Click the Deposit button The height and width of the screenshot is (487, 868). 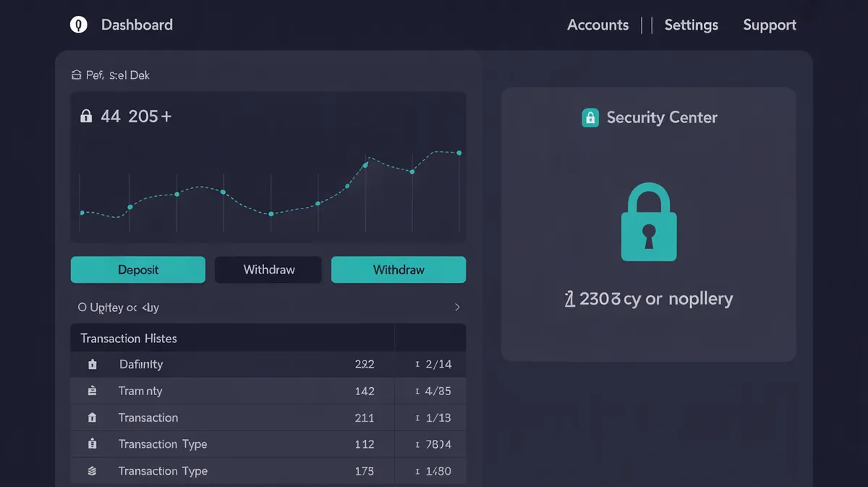click(x=137, y=269)
